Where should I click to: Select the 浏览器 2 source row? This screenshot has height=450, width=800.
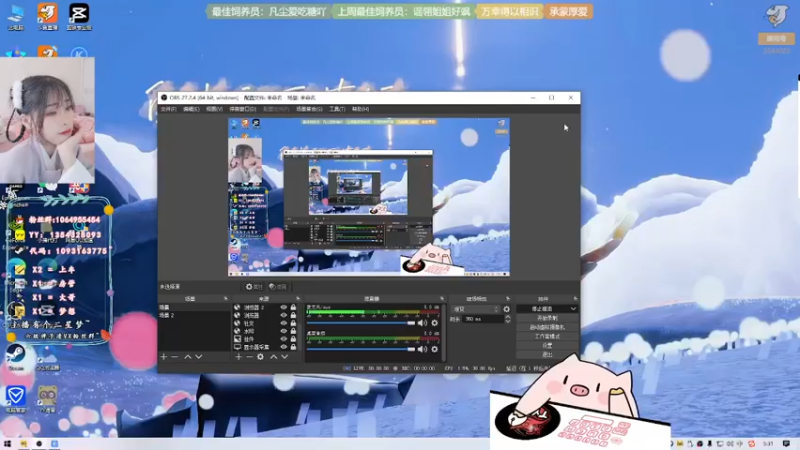[x=266, y=308]
